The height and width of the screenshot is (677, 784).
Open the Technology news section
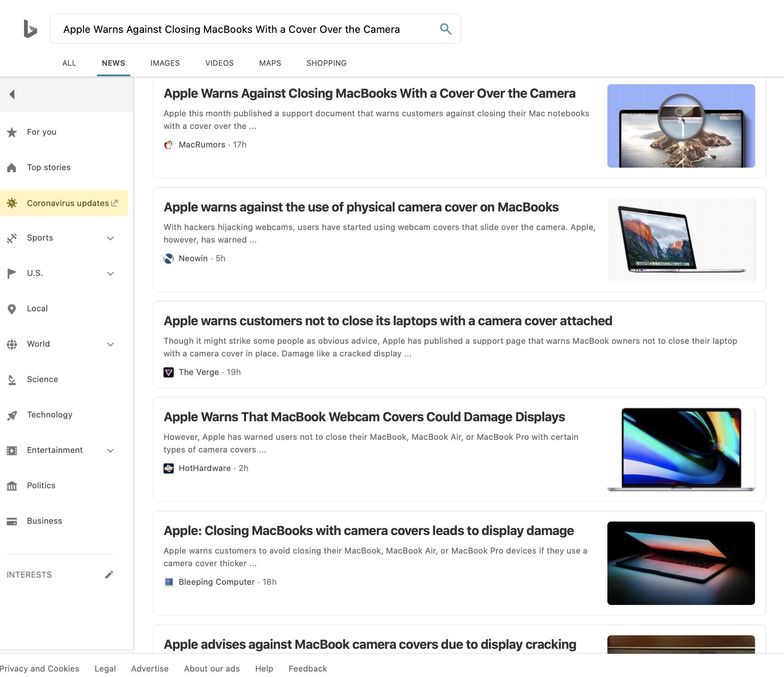click(x=49, y=415)
